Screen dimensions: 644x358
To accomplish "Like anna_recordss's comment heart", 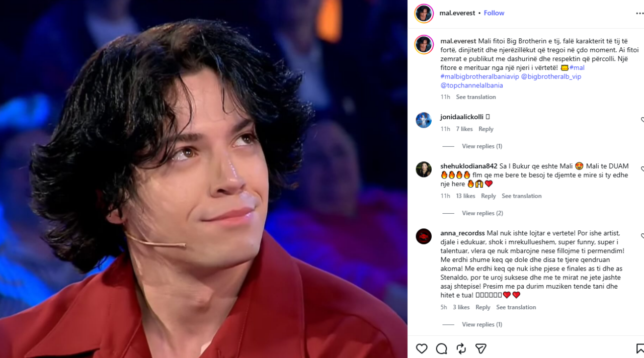I will (x=642, y=236).
